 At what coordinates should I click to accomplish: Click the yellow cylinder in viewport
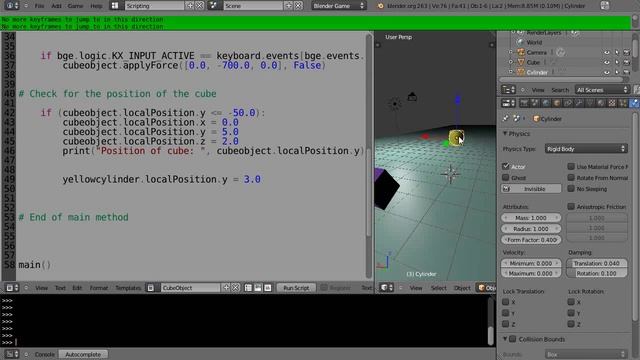(456, 138)
